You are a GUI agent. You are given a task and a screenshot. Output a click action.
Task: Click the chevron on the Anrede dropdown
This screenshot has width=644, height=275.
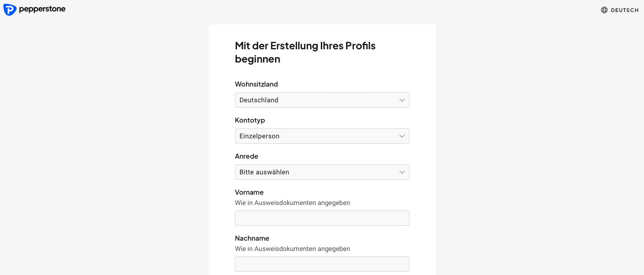coord(402,172)
